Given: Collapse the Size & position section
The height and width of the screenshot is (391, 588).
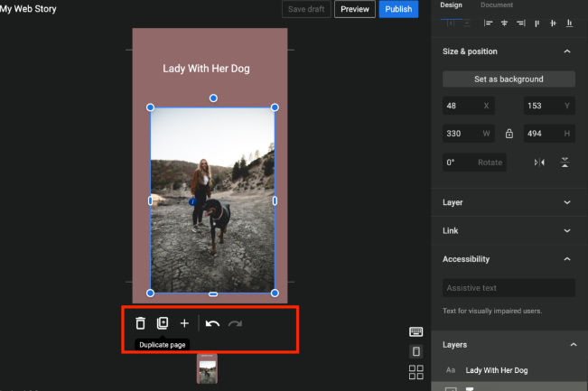Looking at the screenshot, I should coord(566,51).
